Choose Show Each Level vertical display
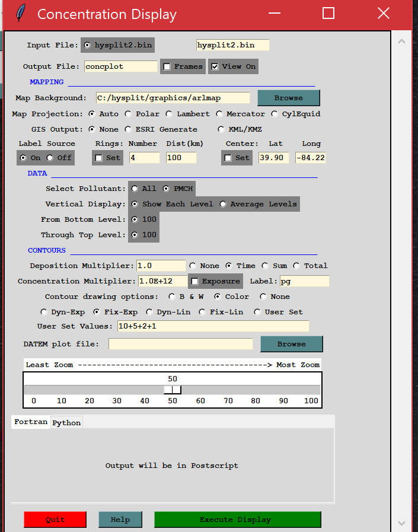418x532 pixels. [x=135, y=204]
